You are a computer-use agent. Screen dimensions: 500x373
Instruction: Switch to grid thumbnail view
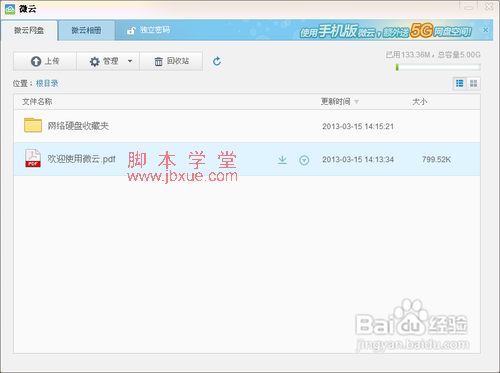(473, 83)
